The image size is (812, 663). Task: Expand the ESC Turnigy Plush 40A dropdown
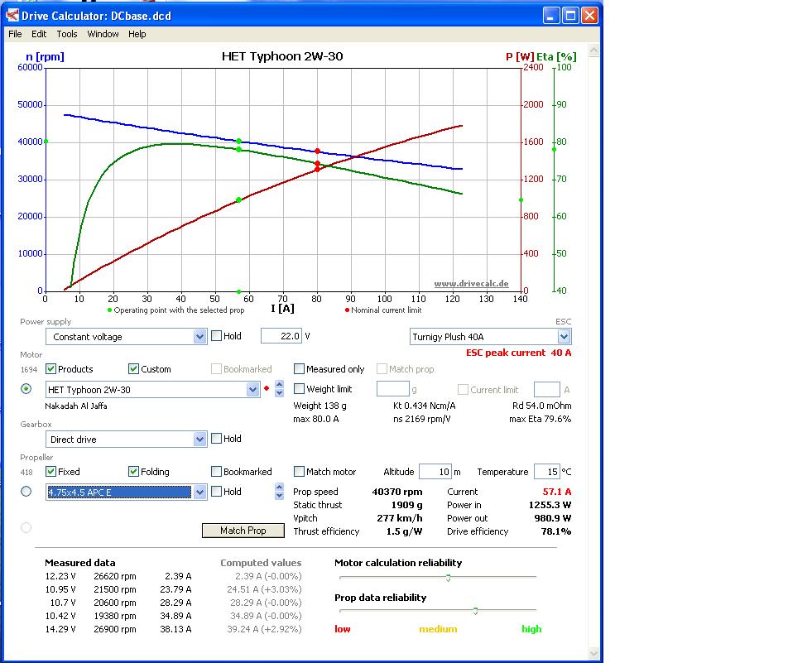point(564,337)
